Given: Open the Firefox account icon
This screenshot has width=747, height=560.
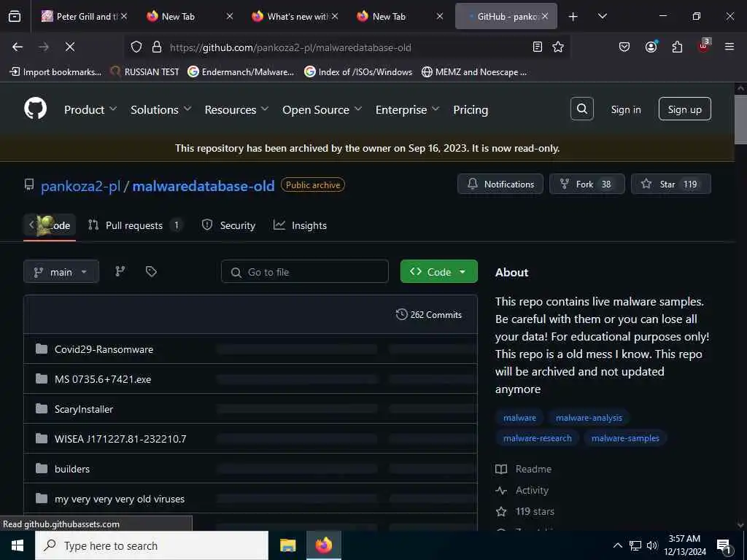Looking at the screenshot, I should pyautogui.click(x=651, y=47).
